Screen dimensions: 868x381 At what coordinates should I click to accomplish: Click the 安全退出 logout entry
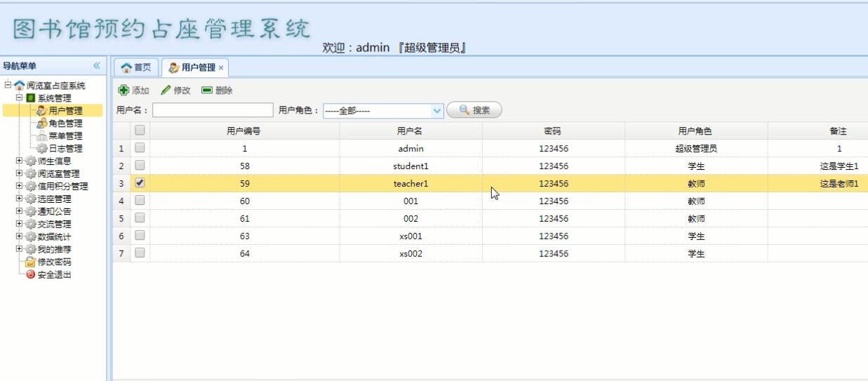54,274
